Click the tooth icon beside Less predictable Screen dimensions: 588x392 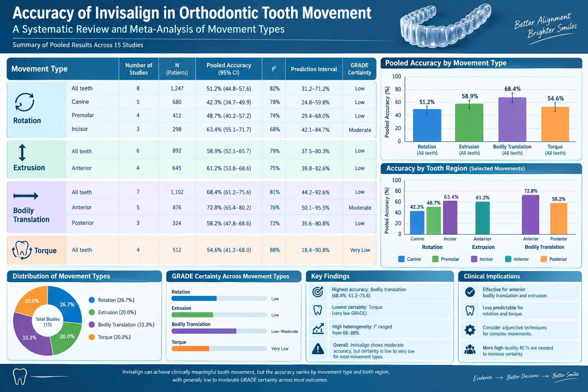(x=470, y=310)
